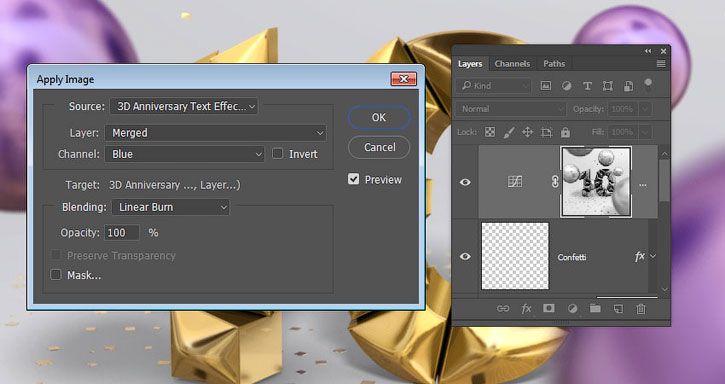The image size is (725, 384).
Task: Lock all layer attributes
Action: (565, 133)
